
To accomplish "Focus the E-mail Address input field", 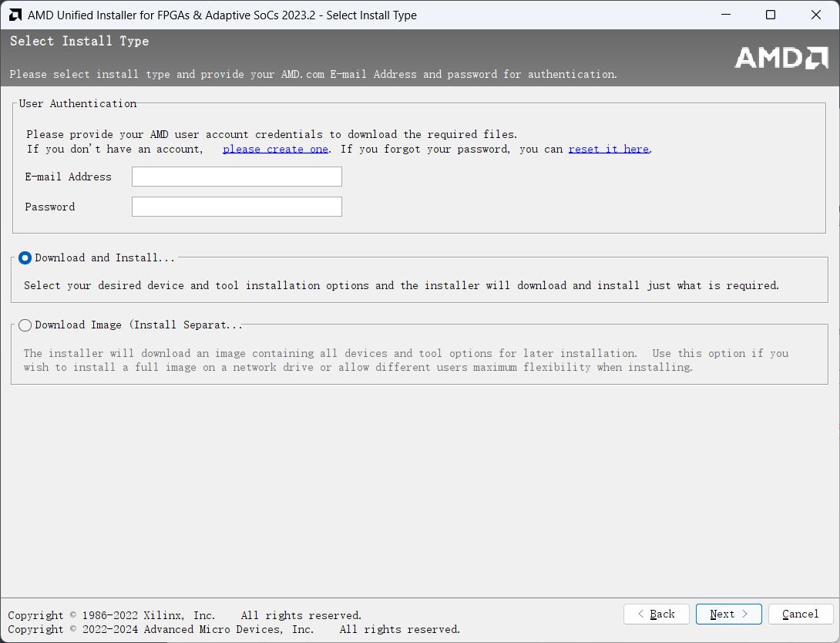I will [x=237, y=177].
